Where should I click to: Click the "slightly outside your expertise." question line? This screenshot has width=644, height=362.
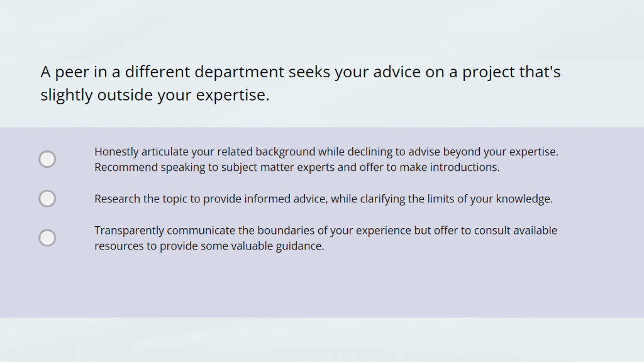155,96
